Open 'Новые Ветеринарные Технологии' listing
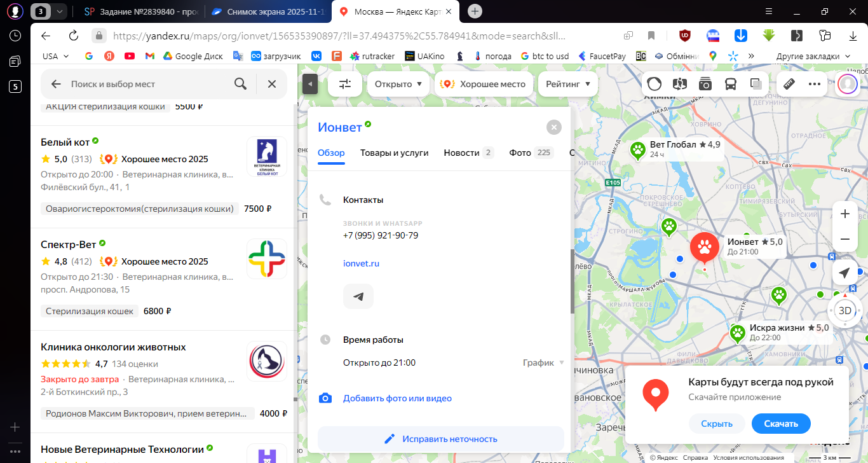Viewport: 868px width, 463px height. pos(122,450)
